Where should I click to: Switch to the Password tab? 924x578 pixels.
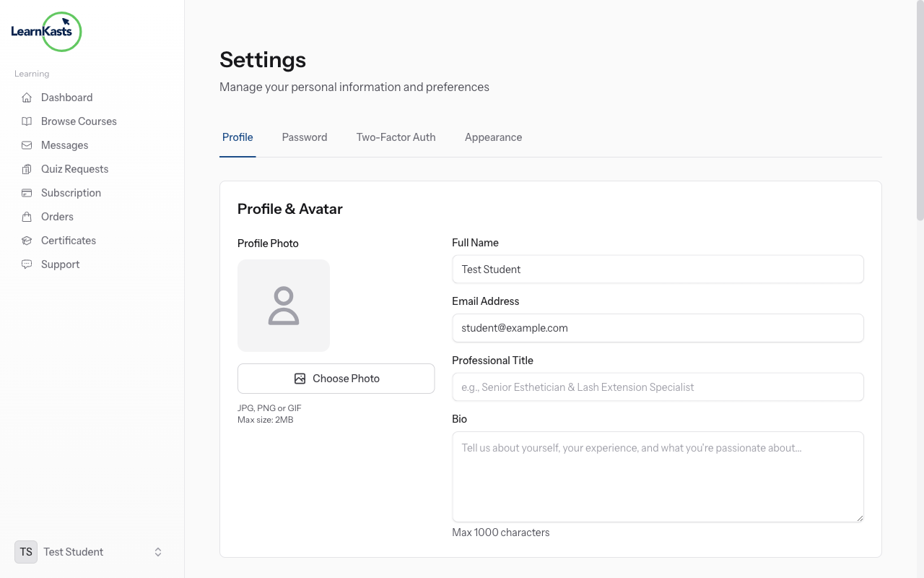[x=305, y=137]
